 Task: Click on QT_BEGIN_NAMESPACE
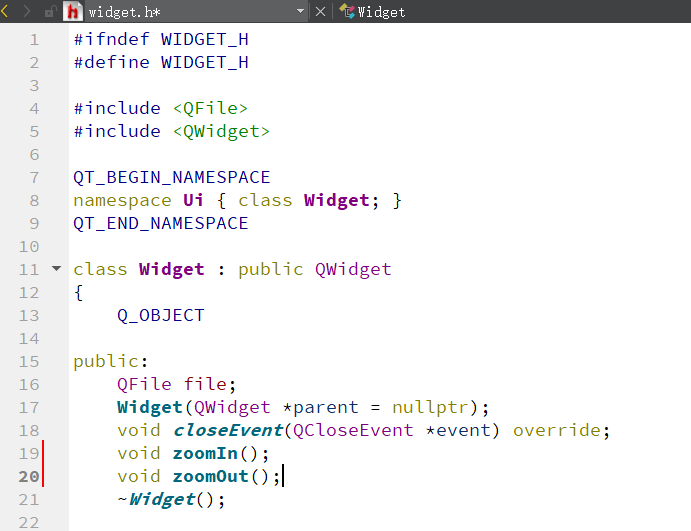[172, 177]
